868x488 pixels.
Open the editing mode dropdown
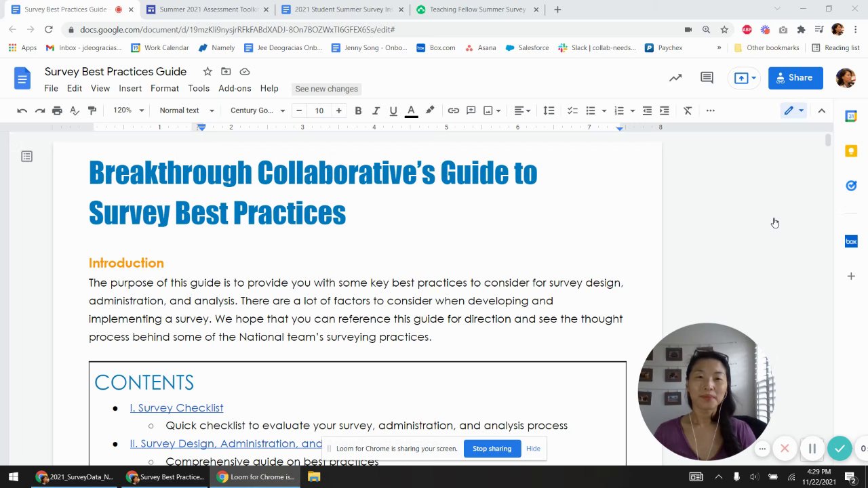tap(793, 110)
